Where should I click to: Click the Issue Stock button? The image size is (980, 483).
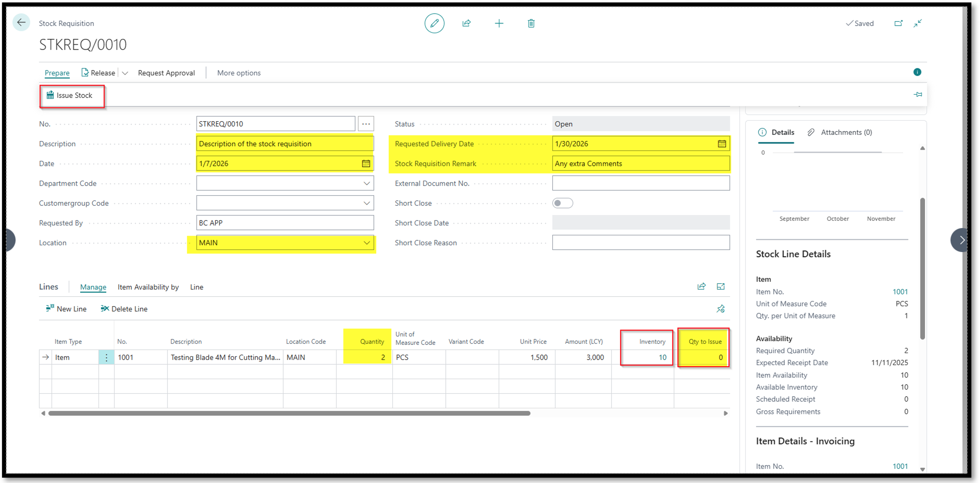point(70,96)
